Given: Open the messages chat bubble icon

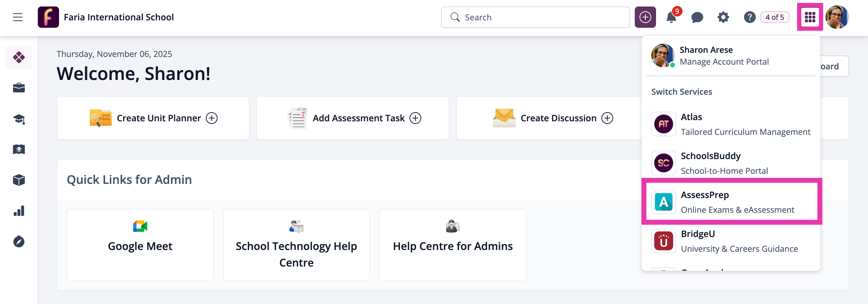Looking at the screenshot, I should pos(697,17).
